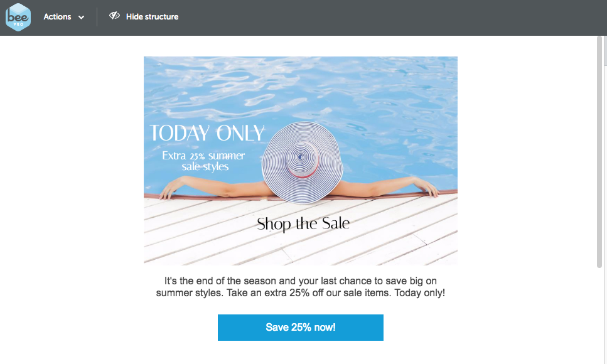Expand the chevron next to Actions
Image resolution: width=607 pixels, height=364 pixels.
[x=82, y=18]
